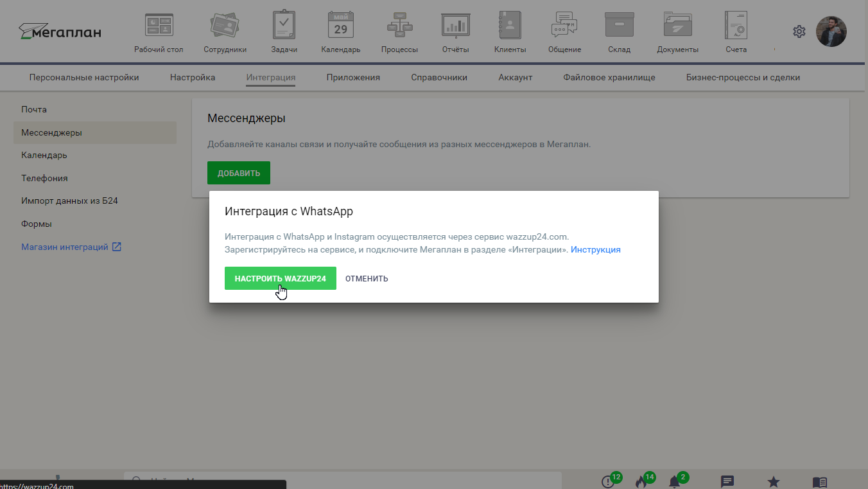Click ОТМЕНИТЬ to cancel the dialog
The image size is (868, 489).
point(367,279)
